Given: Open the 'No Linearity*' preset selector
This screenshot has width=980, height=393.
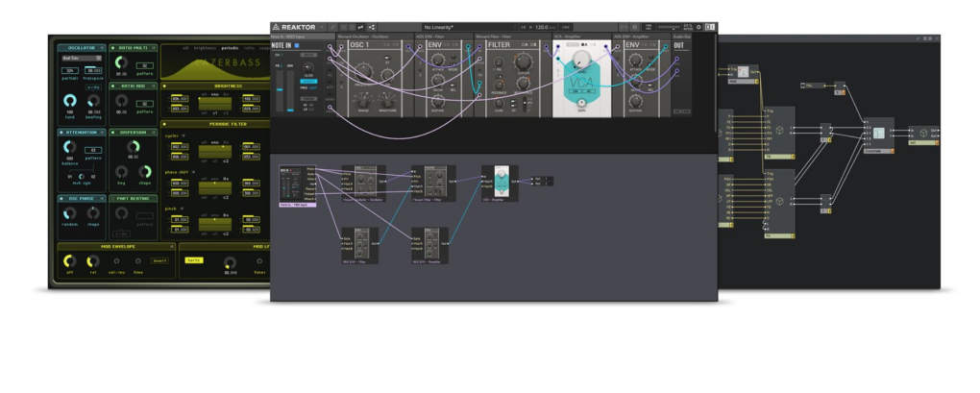Looking at the screenshot, I should point(469,27).
